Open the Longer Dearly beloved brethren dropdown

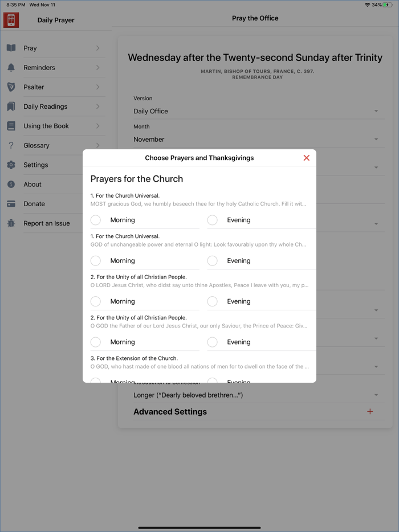click(259, 395)
